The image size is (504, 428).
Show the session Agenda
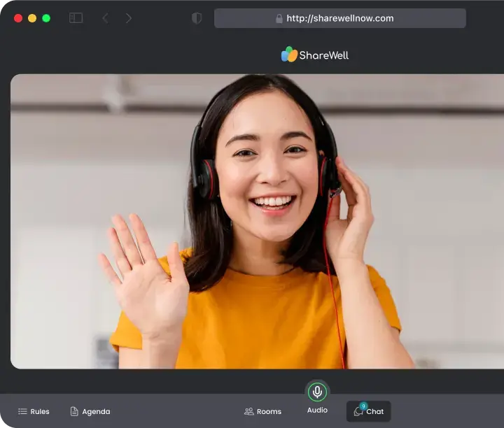pos(96,411)
